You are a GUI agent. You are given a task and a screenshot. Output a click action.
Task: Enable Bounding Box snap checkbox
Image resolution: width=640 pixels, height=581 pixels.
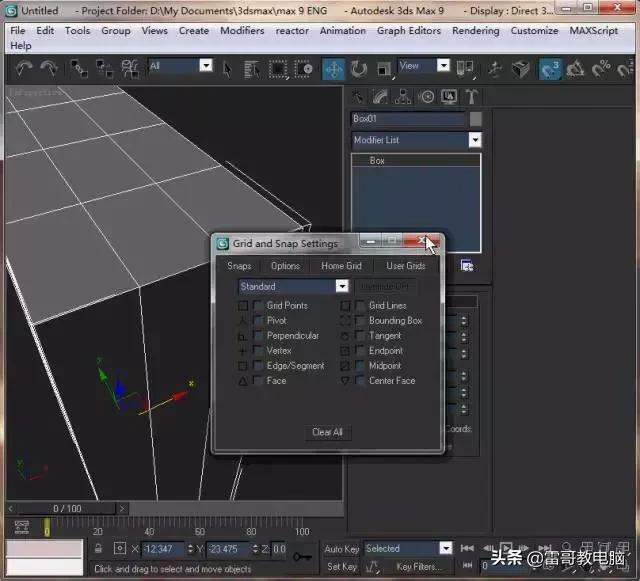click(360, 320)
